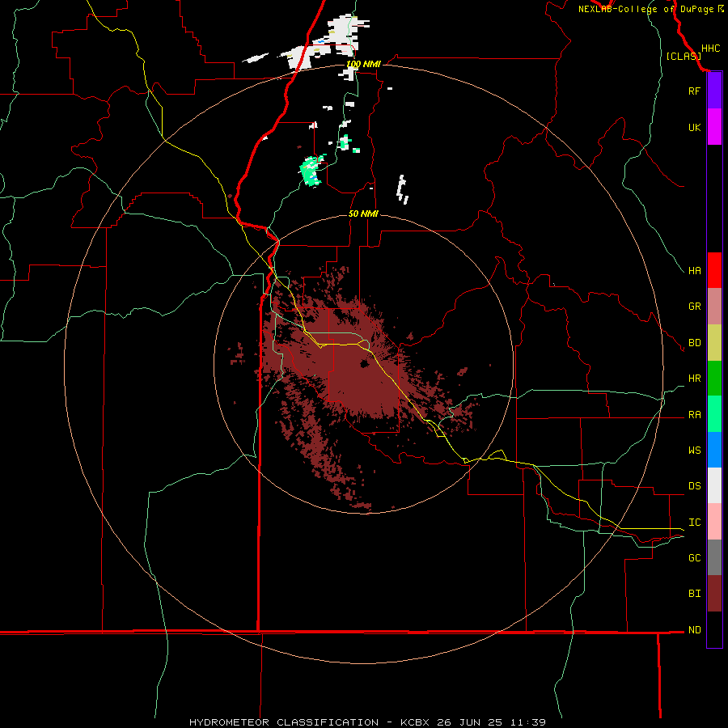728x728 pixels.
Task: Click the HR legend label
Action: pos(694,379)
